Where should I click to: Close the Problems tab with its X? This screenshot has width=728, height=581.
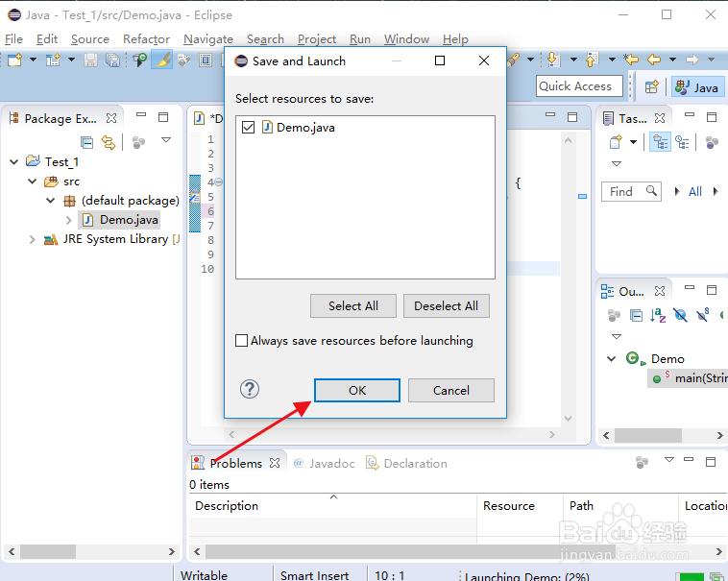(x=275, y=463)
